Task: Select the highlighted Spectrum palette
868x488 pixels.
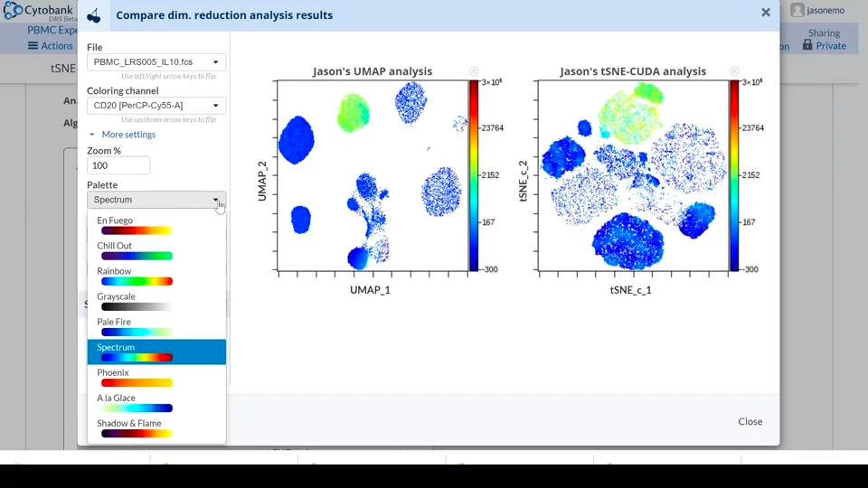Action: pos(156,352)
